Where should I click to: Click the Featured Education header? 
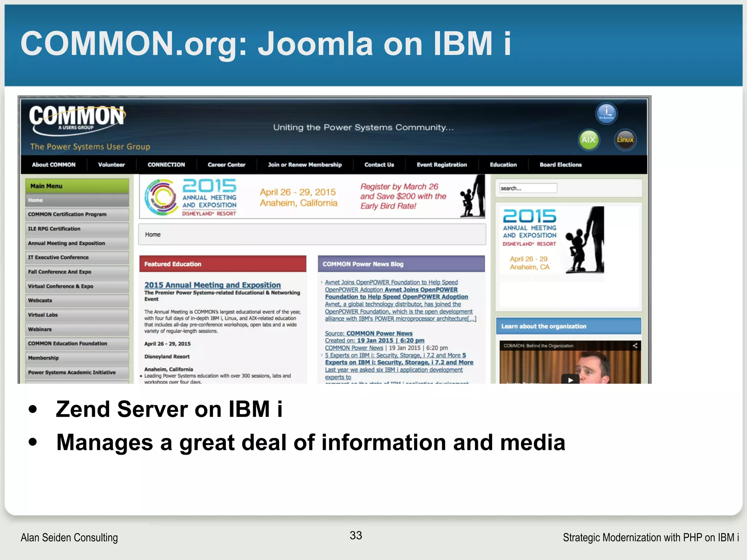tap(222, 264)
